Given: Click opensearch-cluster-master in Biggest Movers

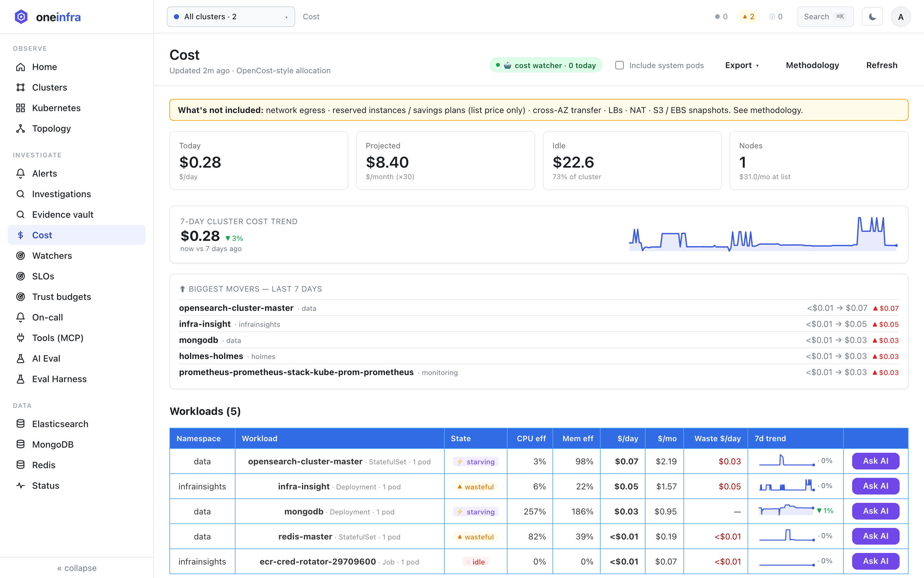Looking at the screenshot, I should point(236,308).
